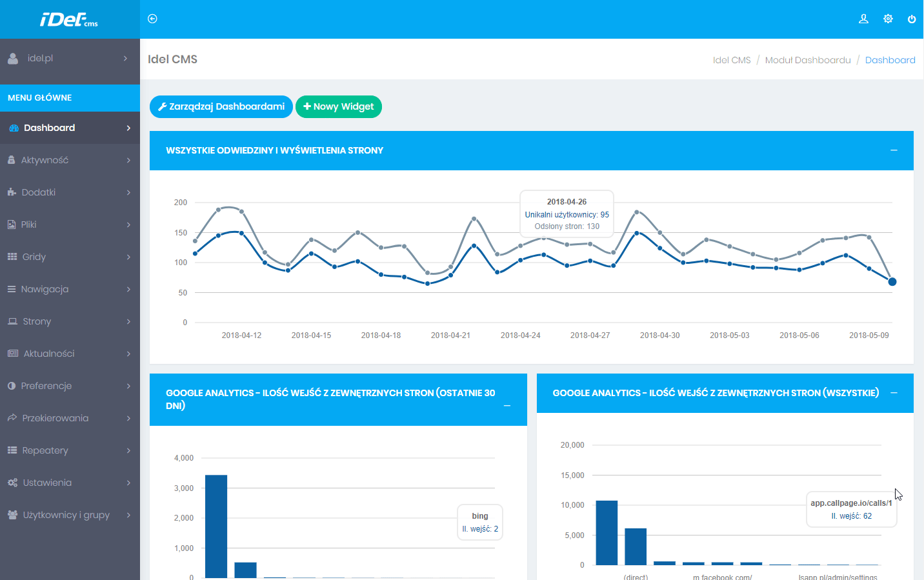Expand the Nawigacja chevron

tap(128, 289)
